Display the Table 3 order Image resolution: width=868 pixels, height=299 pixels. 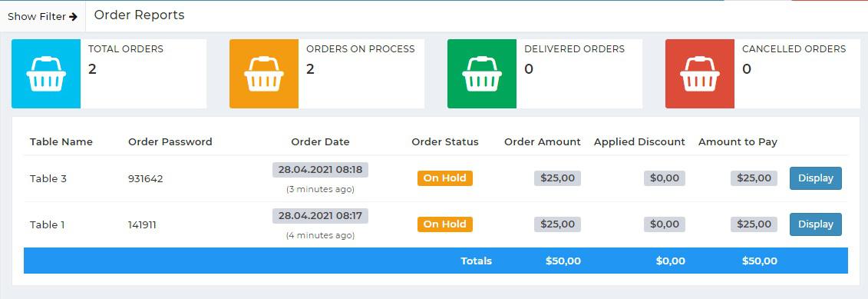click(x=815, y=178)
